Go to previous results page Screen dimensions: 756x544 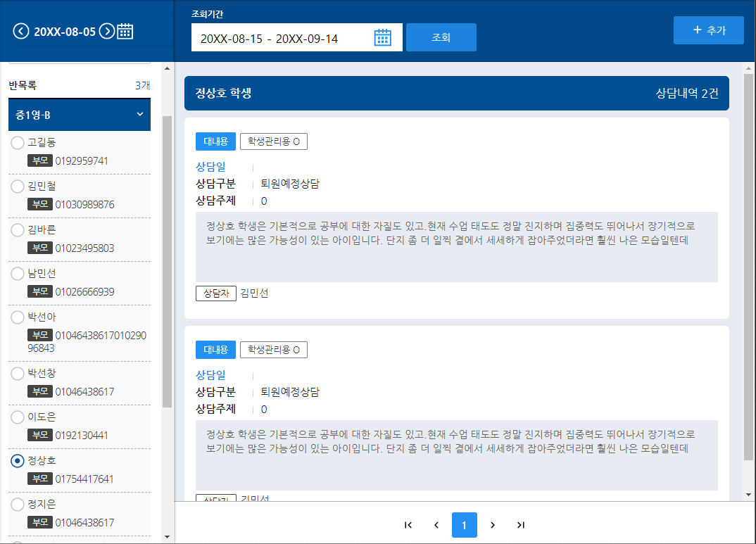436,525
